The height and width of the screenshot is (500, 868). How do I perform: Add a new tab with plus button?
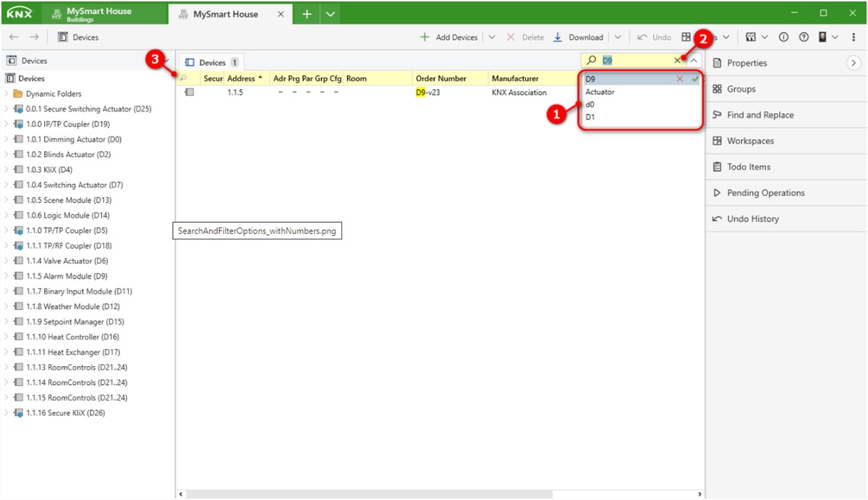click(307, 14)
